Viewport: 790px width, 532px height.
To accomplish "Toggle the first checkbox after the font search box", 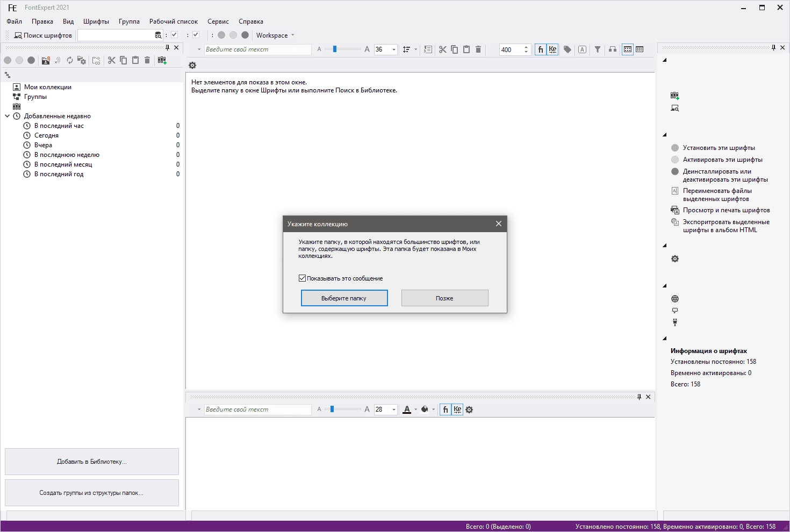I will pos(175,35).
